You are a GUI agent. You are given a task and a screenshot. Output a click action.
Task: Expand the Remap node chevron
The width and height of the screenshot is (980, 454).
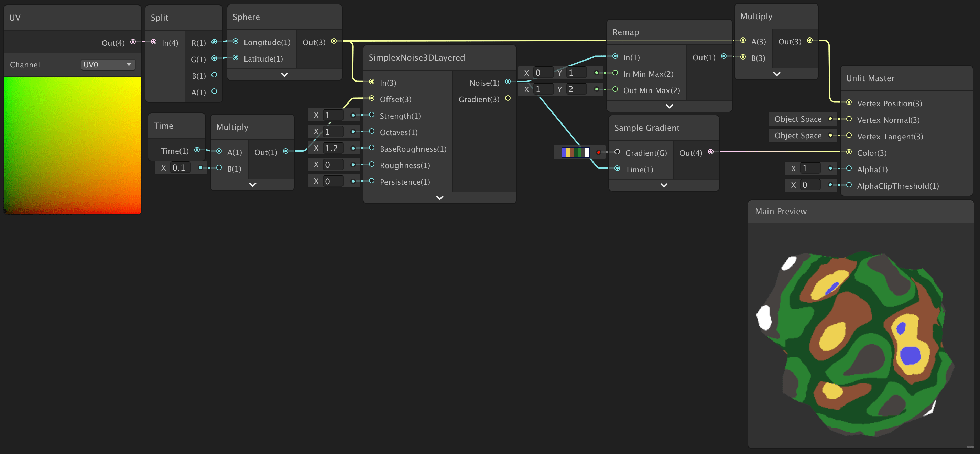click(x=669, y=107)
